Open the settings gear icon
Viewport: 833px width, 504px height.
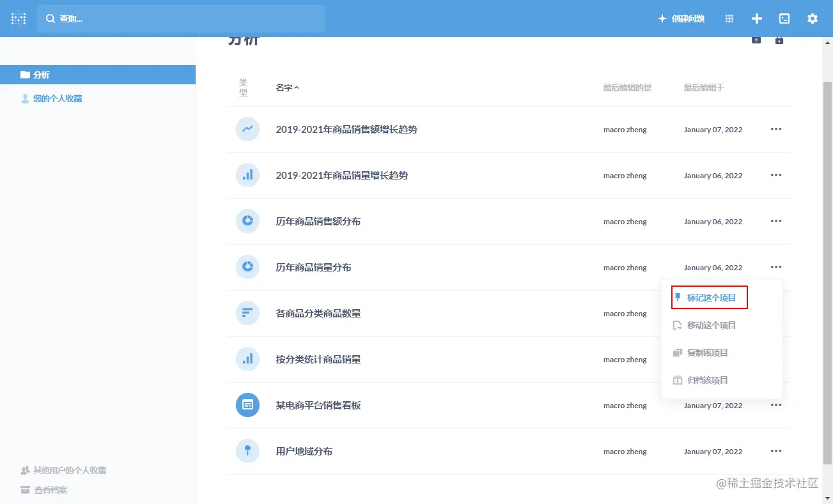coord(813,19)
